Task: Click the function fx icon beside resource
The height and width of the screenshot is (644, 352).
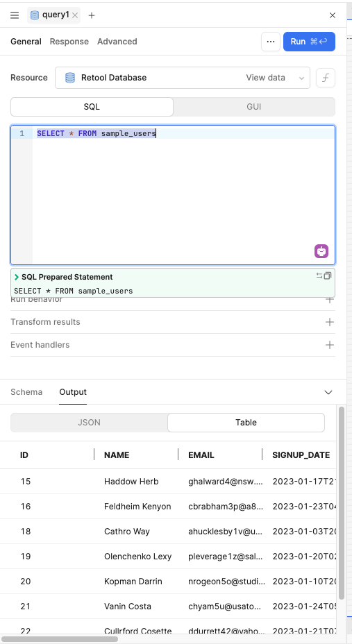Action: (x=326, y=78)
